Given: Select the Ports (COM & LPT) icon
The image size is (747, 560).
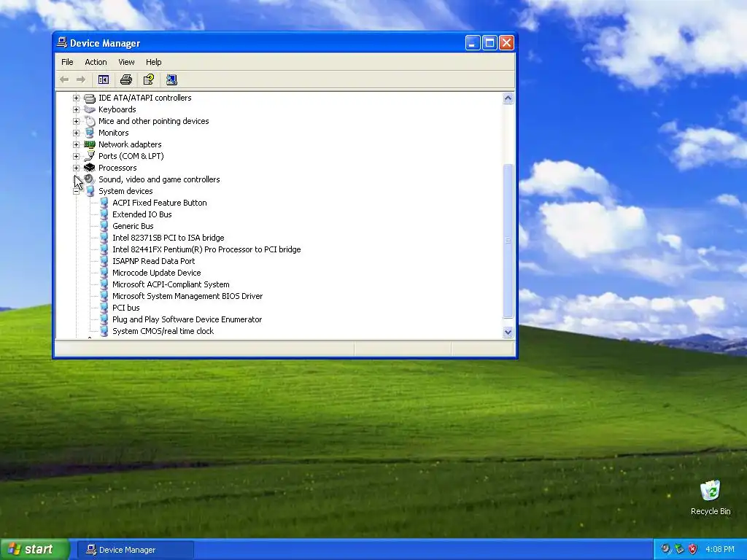Looking at the screenshot, I should pos(90,156).
